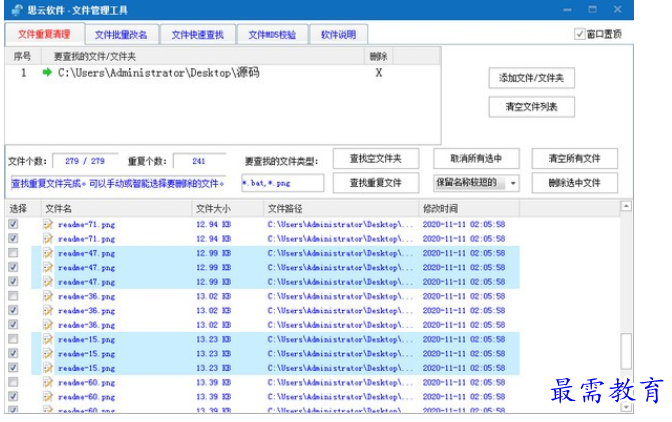Click the scroll-up arrow of the results list
This screenshot has width=672, height=422.
pyautogui.click(x=626, y=207)
